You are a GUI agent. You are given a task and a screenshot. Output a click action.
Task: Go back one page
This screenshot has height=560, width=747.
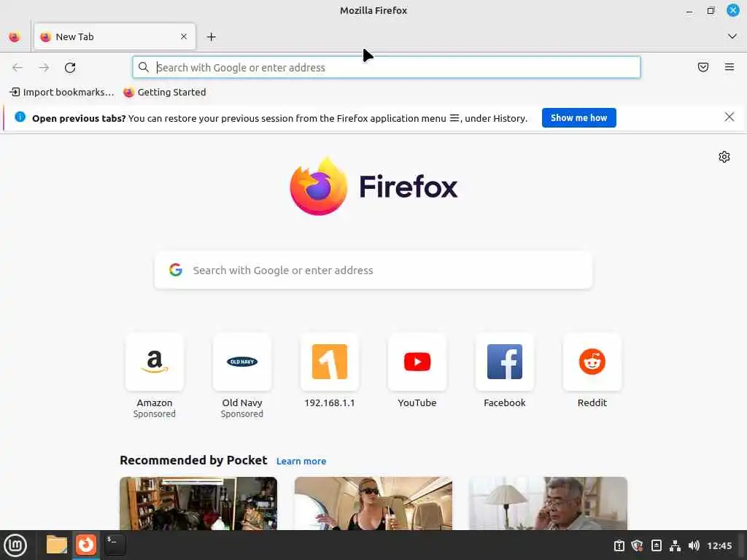coord(18,68)
